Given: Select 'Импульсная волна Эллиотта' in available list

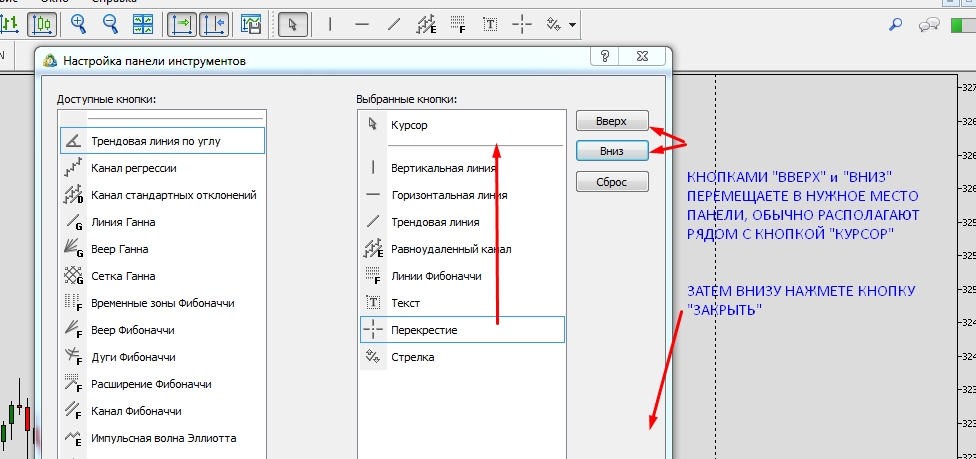Looking at the screenshot, I should [162, 438].
